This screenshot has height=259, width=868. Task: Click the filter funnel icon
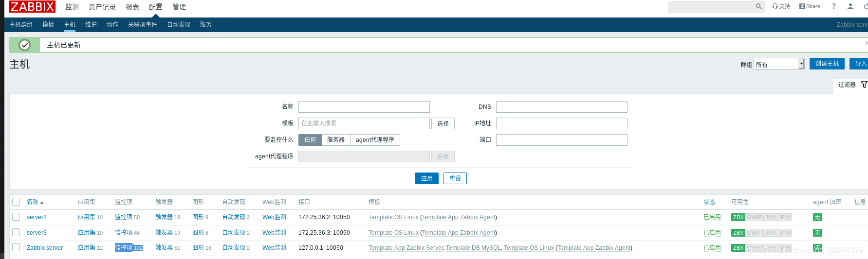pyautogui.click(x=864, y=85)
